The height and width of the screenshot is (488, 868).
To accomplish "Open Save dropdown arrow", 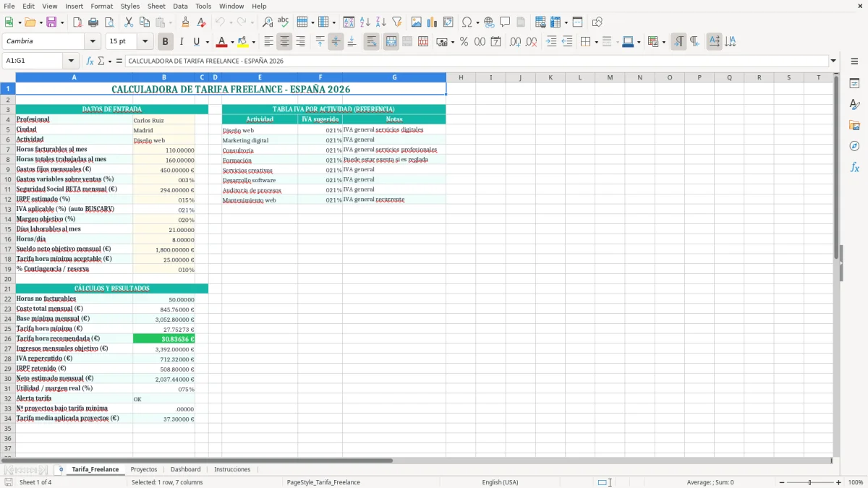I will (x=62, y=22).
